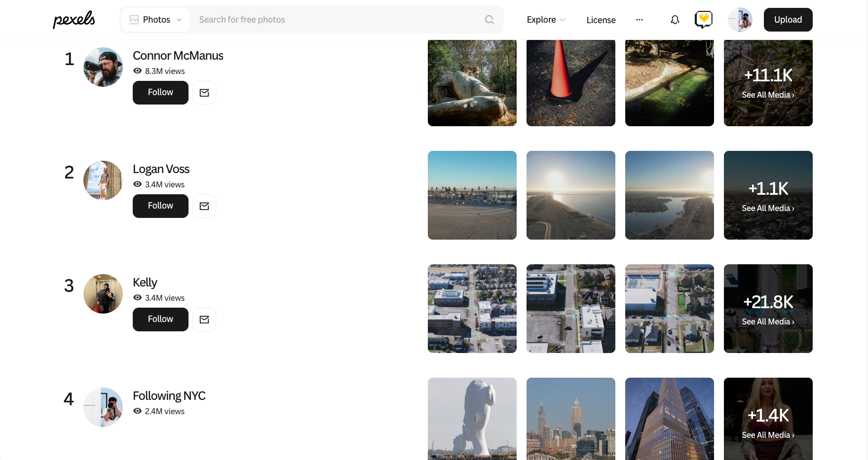This screenshot has width=868, height=460.
Task: Open Kelly name link
Action: [x=145, y=283]
